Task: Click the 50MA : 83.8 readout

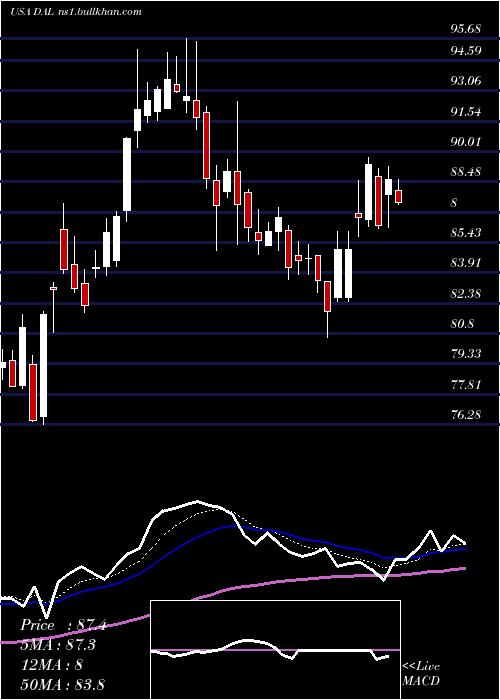Action: tap(62, 684)
